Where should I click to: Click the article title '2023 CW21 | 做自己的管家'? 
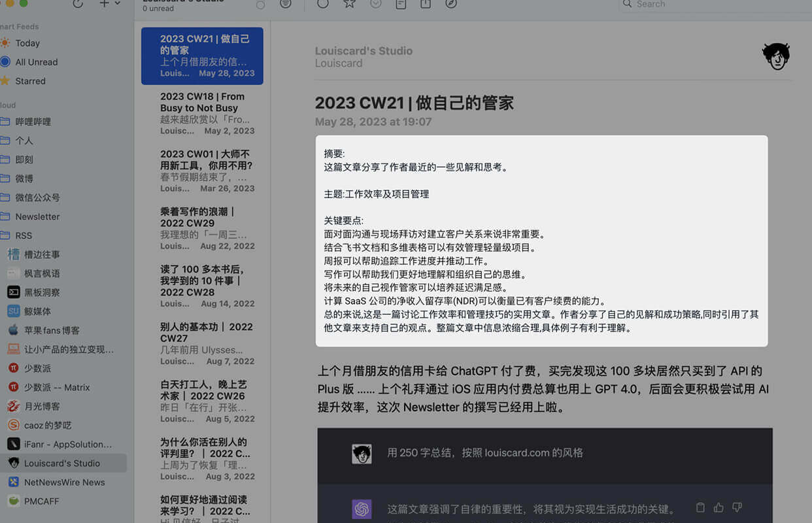point(414,103)
